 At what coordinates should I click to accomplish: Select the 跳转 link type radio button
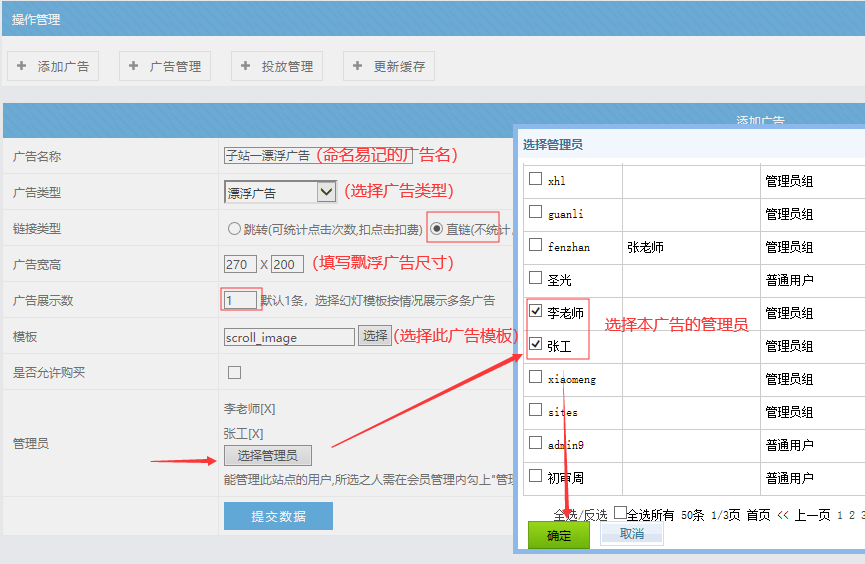pyautogui.click(x=235, y=229)
